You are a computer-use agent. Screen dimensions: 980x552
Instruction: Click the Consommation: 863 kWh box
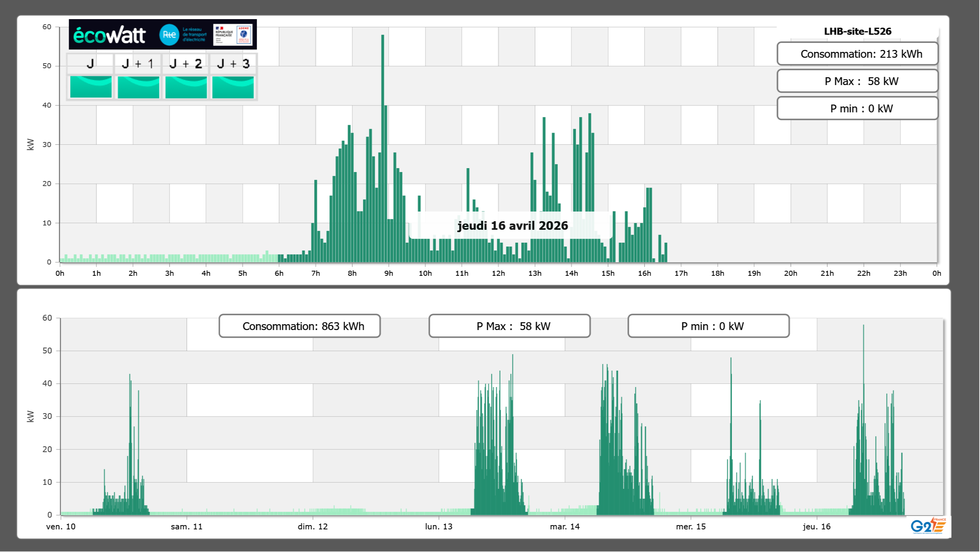click(x=299, y=326)
